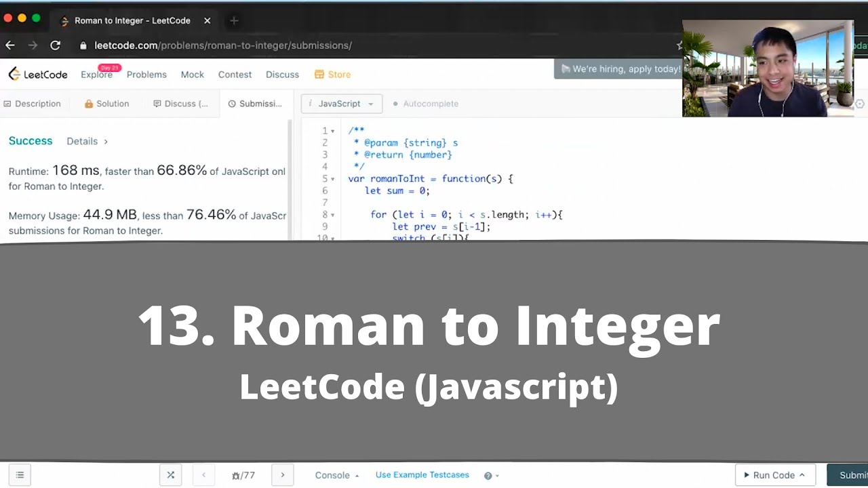Click code line 'let sum = 0;'

coord(397,191)
